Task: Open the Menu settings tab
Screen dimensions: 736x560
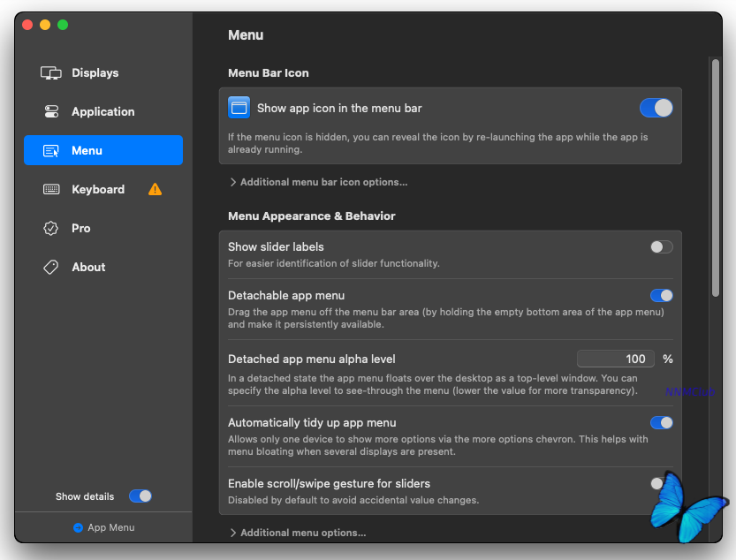Action: 103,151
